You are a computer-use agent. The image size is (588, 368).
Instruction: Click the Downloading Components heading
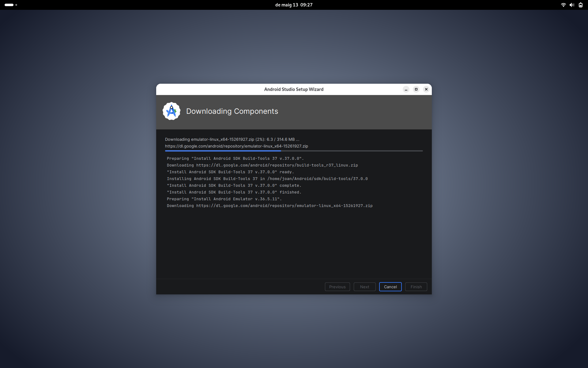(232, 111)
